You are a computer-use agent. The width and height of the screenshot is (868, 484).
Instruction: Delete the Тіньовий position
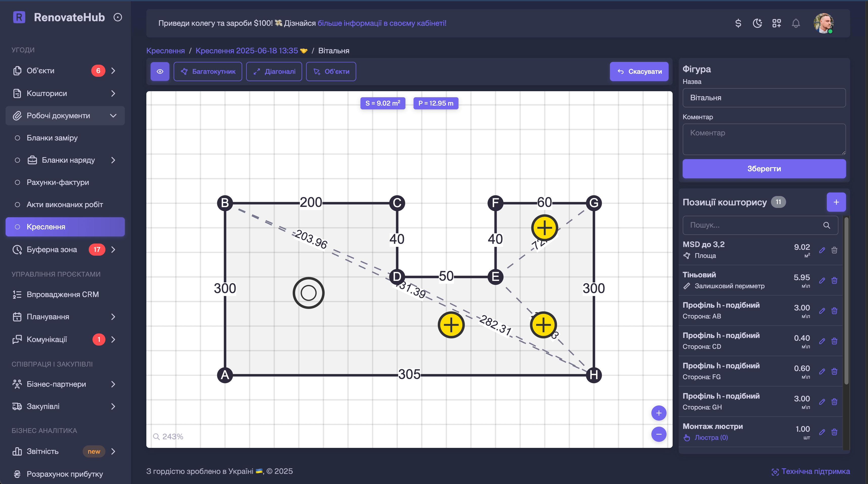[x=834, y=280]
